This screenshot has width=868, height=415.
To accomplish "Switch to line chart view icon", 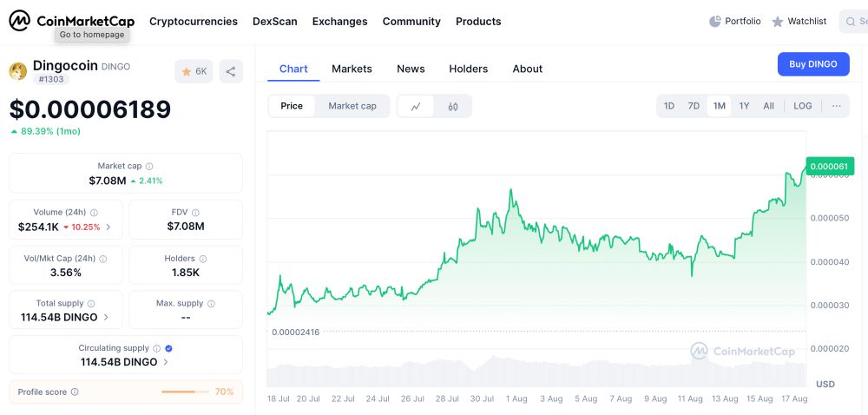I will 416,106.
